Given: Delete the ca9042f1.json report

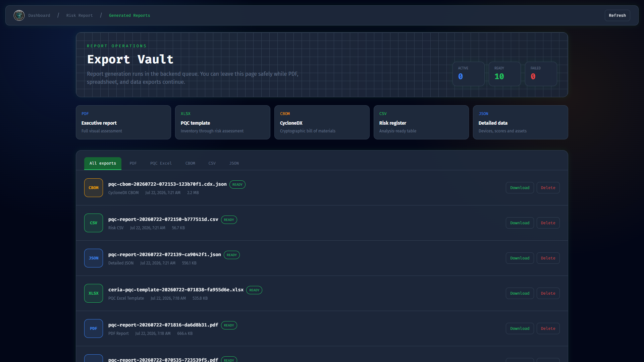Looking at the screenshot, I should pos(548,258).
